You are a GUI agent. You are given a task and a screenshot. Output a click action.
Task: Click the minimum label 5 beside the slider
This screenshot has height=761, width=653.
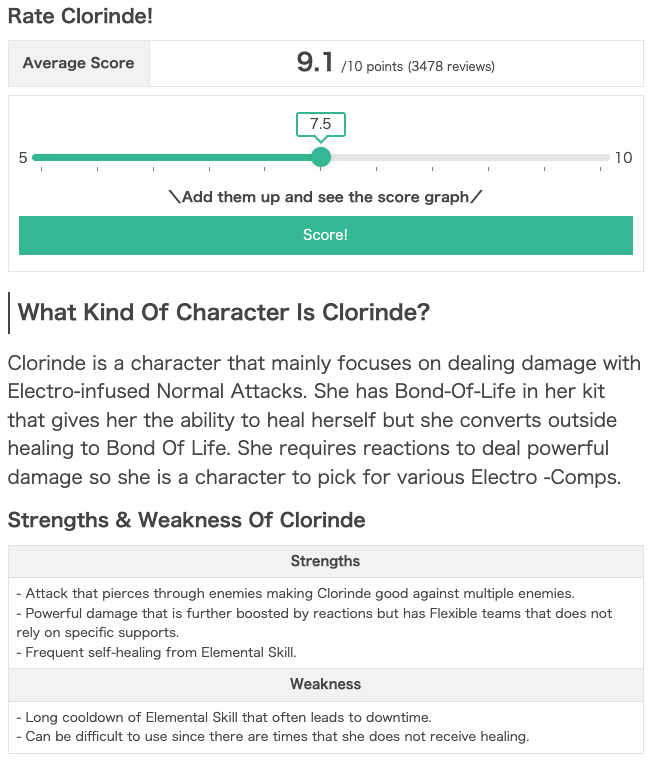23,157
